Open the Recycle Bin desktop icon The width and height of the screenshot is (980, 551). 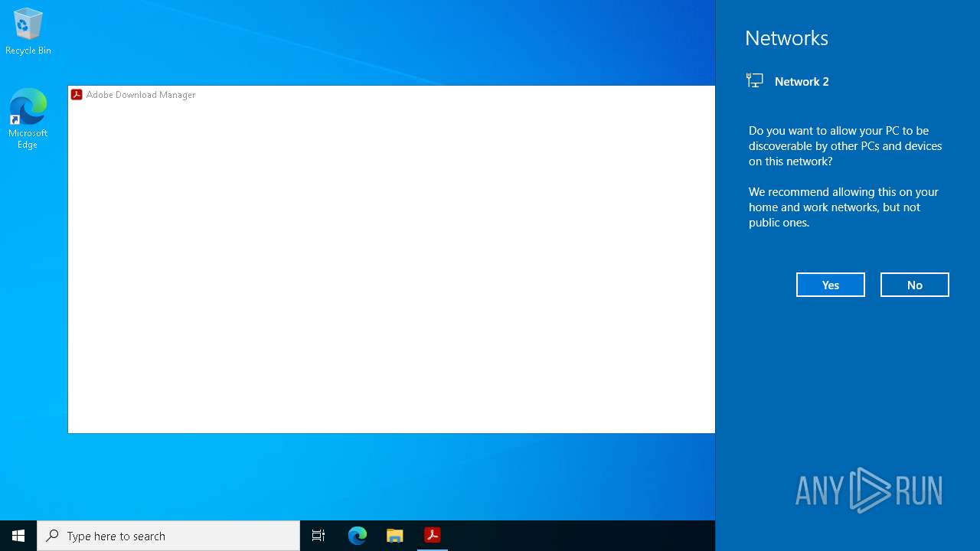(28, 31)
